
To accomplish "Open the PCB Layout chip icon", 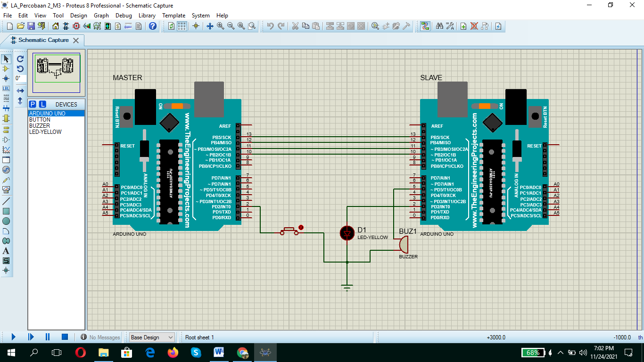I will coord(76,26).
